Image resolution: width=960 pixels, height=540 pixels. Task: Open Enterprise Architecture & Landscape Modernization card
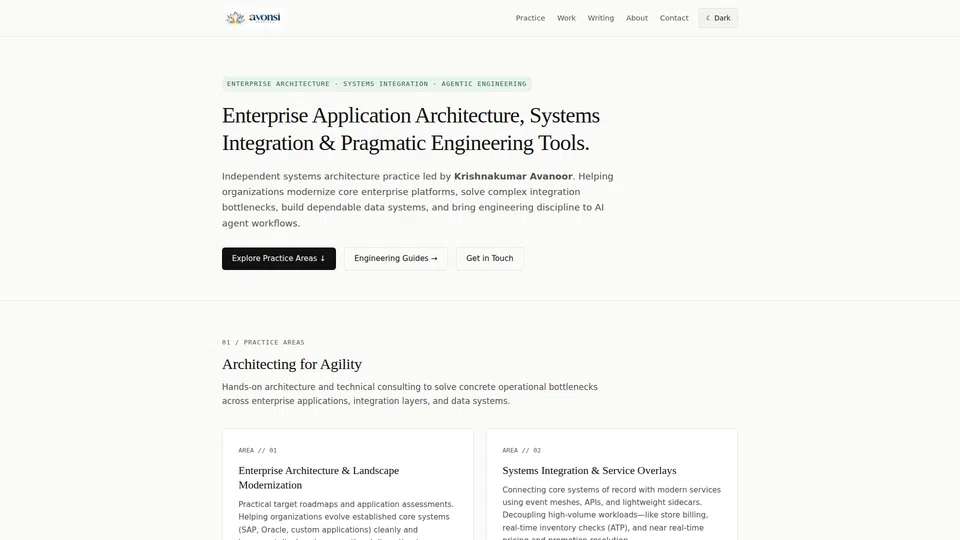pyautogui.click(x=348, y=484)
